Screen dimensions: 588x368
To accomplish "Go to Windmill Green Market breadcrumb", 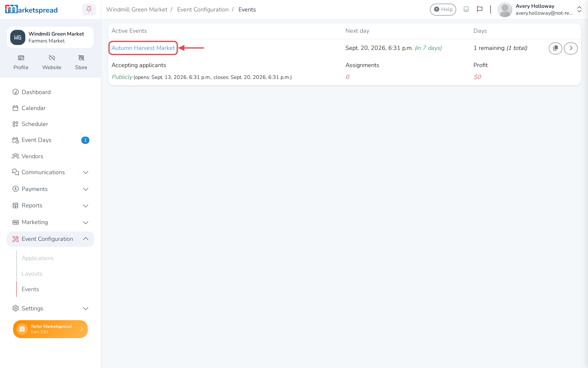I will 137,9.
